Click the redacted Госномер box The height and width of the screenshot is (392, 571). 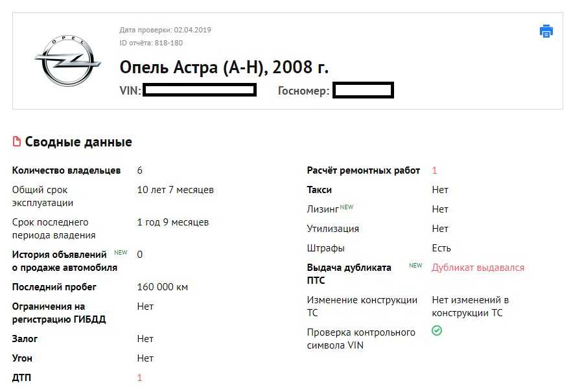click(x=363, y=91)
